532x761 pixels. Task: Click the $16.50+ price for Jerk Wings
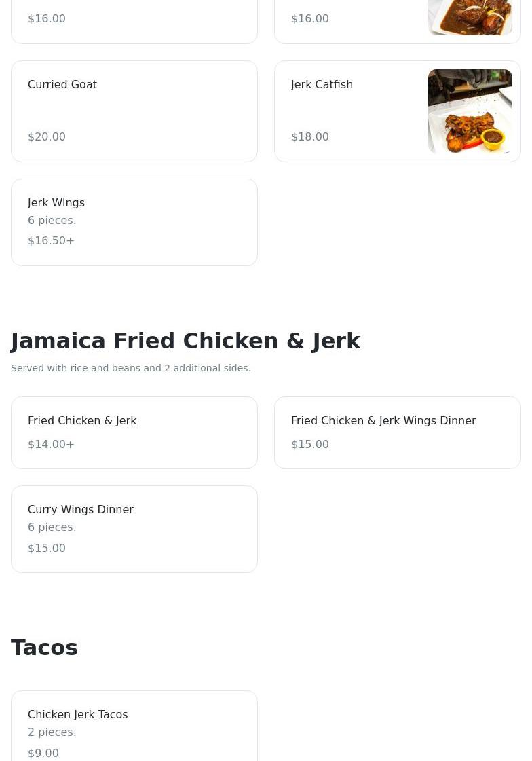click(x=51, y=241)
